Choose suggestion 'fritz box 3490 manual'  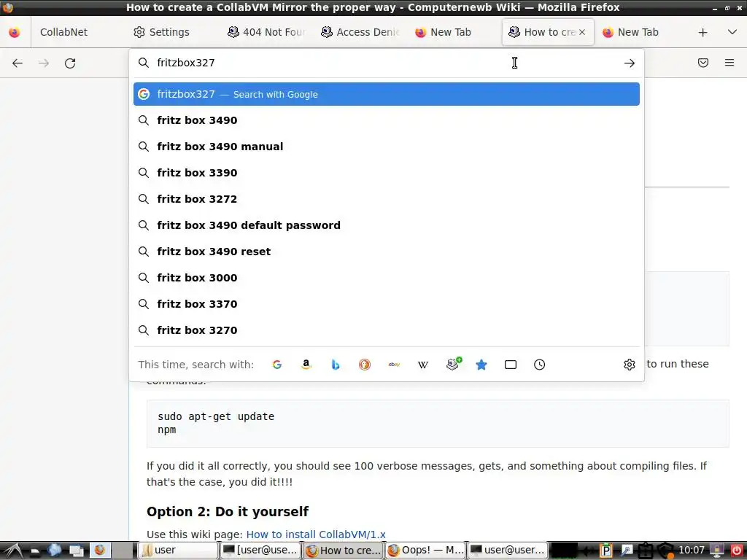point(387,147)
